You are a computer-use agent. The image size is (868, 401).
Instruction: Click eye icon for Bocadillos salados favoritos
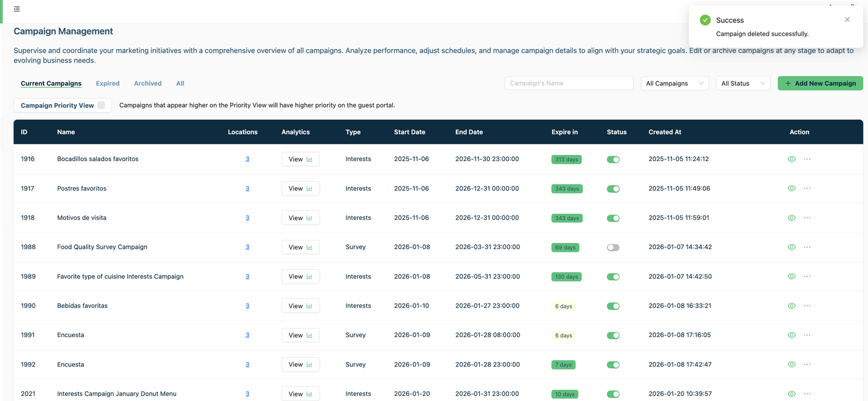(x=791, y=159)
